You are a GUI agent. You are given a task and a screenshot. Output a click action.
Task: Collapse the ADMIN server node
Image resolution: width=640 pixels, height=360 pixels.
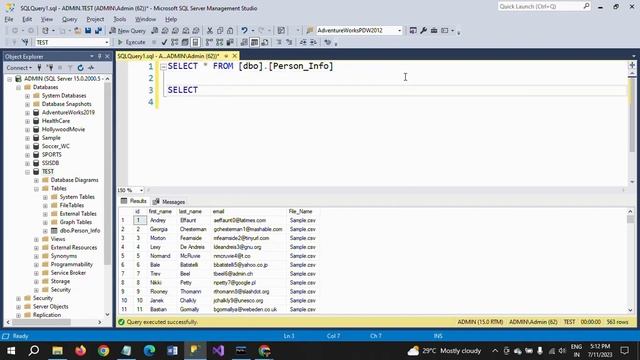point(10,79)
